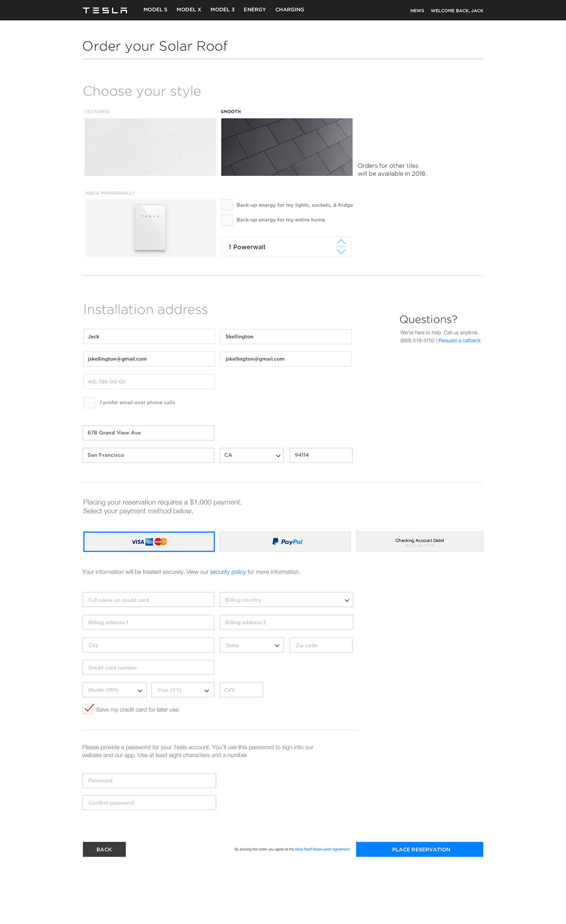Click the phone number field
The width and height of the screenshot is (566, 924).
click(x=149, y=381)
